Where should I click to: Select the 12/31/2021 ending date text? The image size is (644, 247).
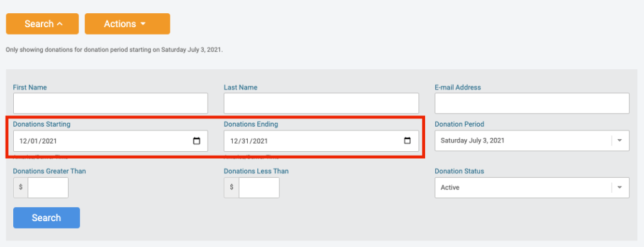[x=249, y=141]
